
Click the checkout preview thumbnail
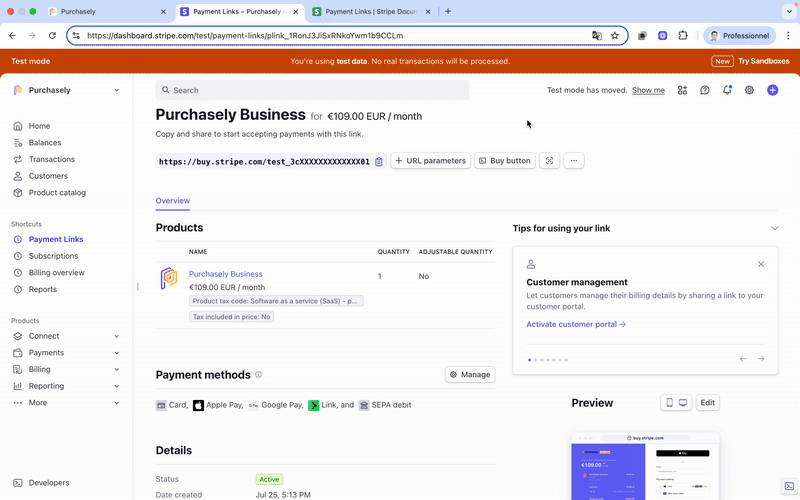pyautogui.click(x=645, y=466)
